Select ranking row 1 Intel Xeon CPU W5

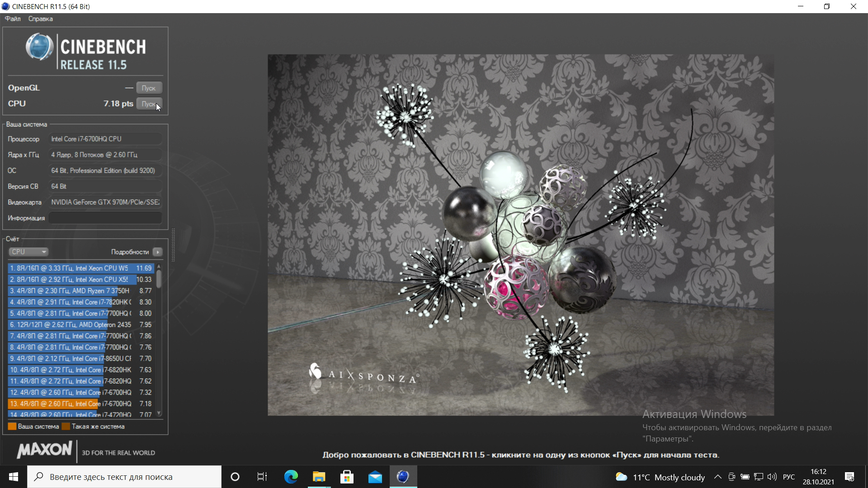point(81,268)
